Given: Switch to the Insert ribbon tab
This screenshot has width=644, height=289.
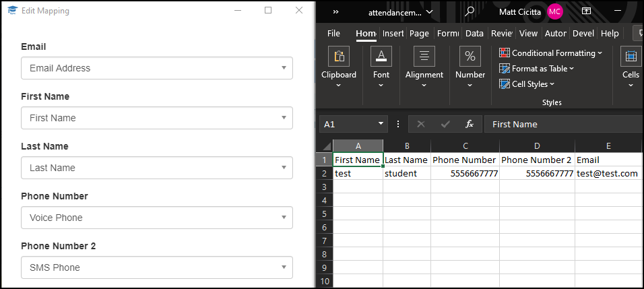Looking at the screenshot, I should (x=393, y=34).
